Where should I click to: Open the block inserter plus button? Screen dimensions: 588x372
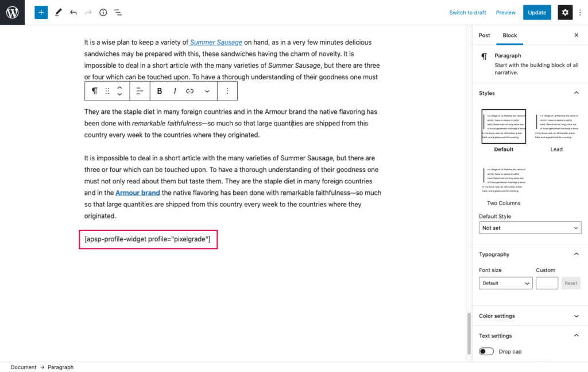pyautogui.click(x=41, y=13)
